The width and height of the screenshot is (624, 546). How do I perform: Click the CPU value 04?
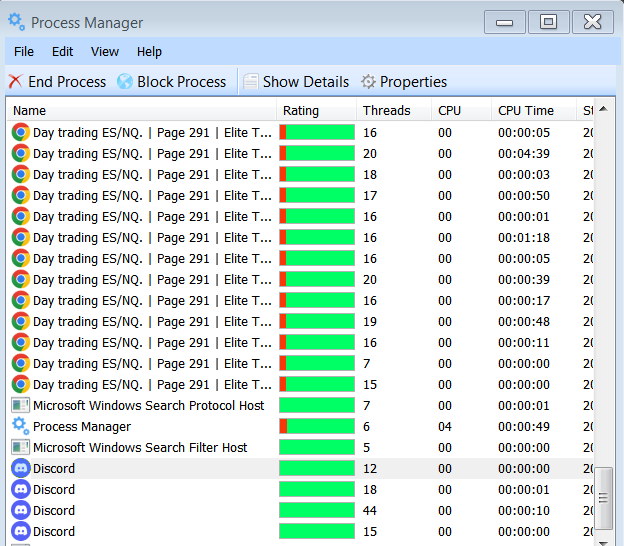pos(445,427)
